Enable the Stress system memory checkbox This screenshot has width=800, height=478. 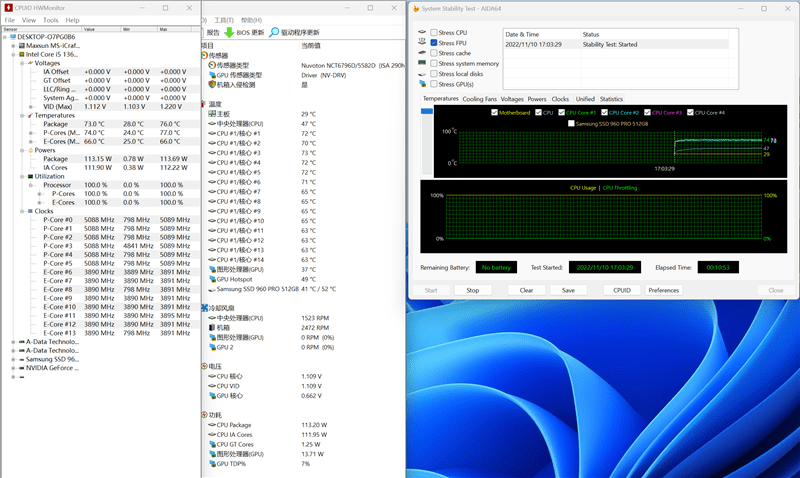click(434, 63)
